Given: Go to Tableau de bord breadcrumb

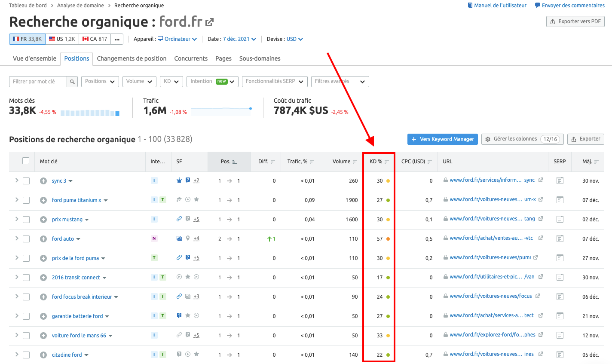Looking at the screenshot, I should (28, 6).
